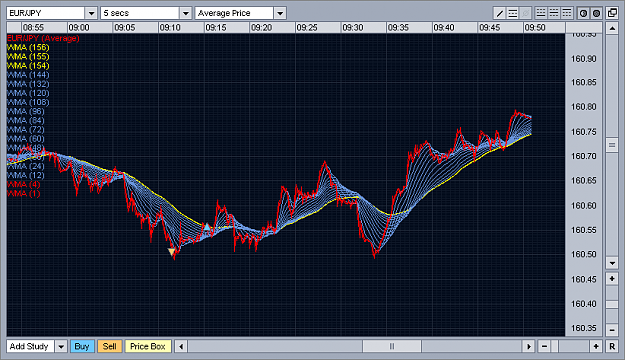
Task: Click the blue buy marker triangle
Action: point(206,227)
